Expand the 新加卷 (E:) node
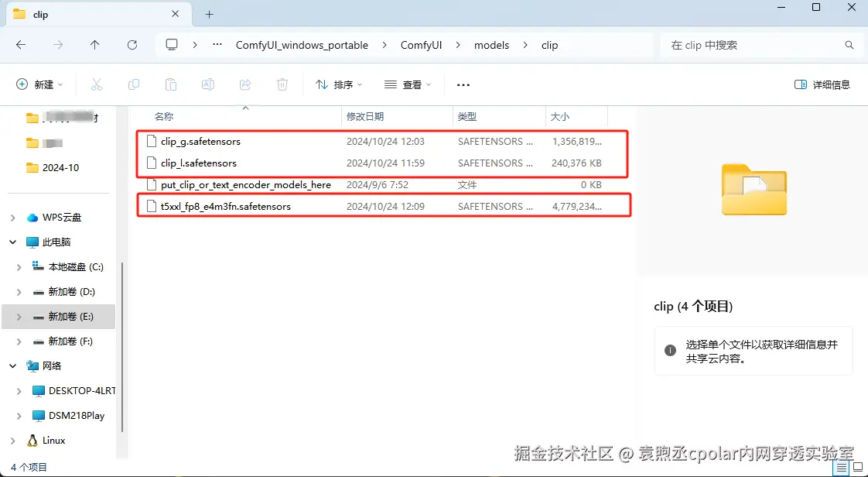 [19, 317]
